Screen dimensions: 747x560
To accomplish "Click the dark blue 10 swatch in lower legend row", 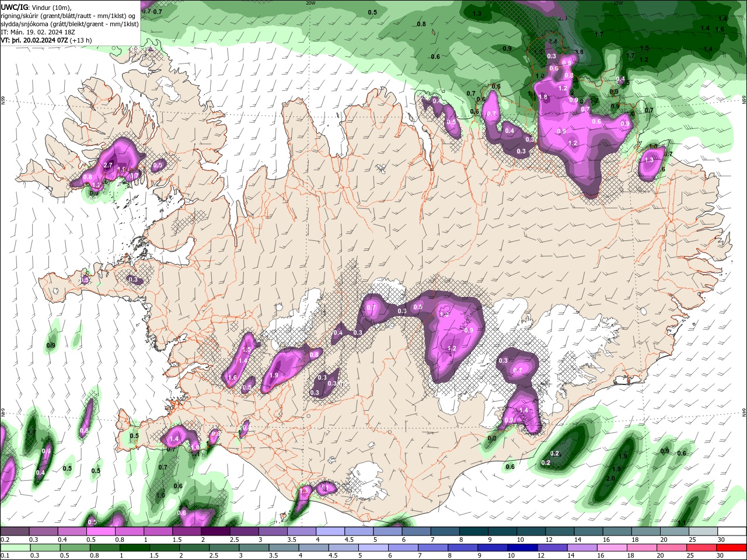I will coord(523,547).
